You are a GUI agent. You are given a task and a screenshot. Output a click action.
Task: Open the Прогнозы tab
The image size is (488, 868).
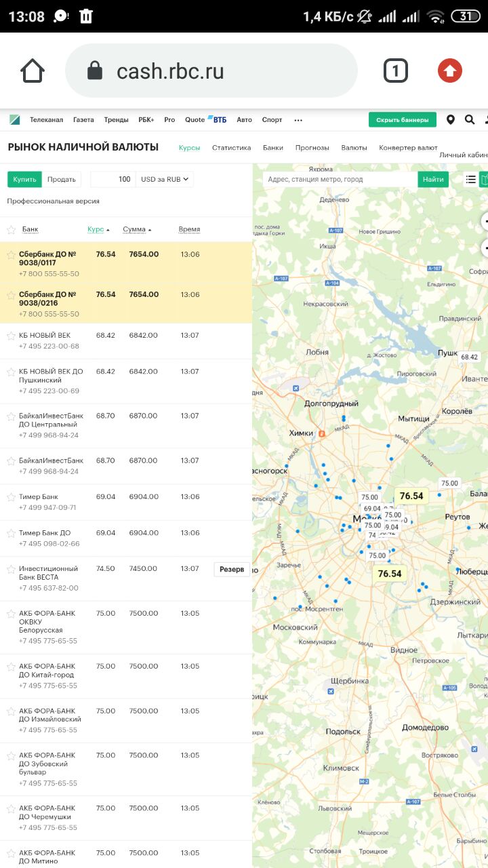[x=312, y=147]
